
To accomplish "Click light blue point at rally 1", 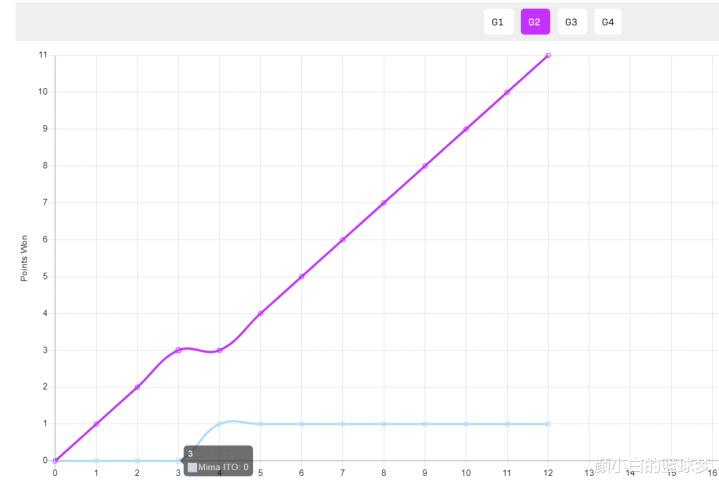I will click(x=96, y=461).
